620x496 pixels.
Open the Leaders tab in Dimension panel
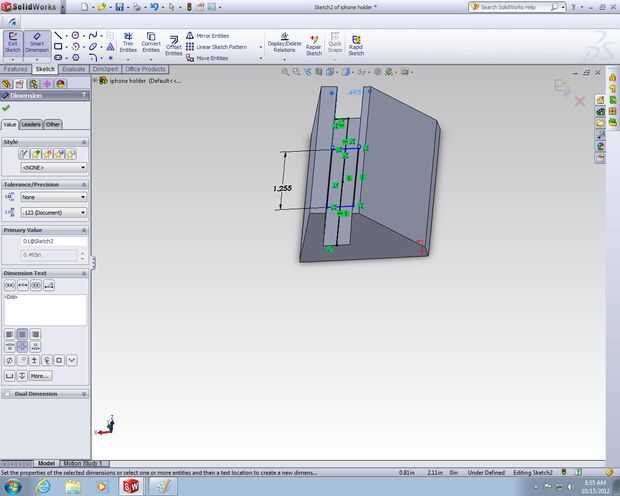click(x=31, y=124)
